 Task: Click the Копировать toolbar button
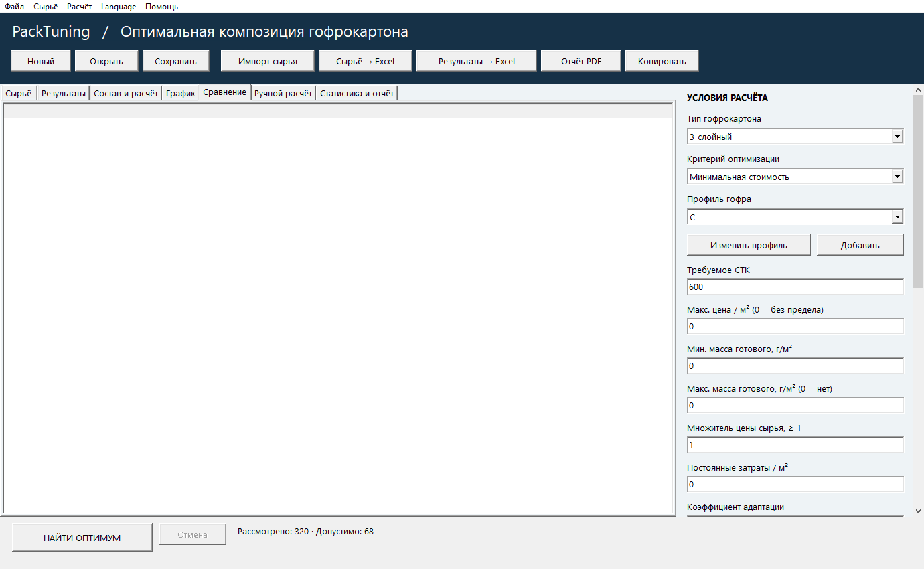coord(662,61)
